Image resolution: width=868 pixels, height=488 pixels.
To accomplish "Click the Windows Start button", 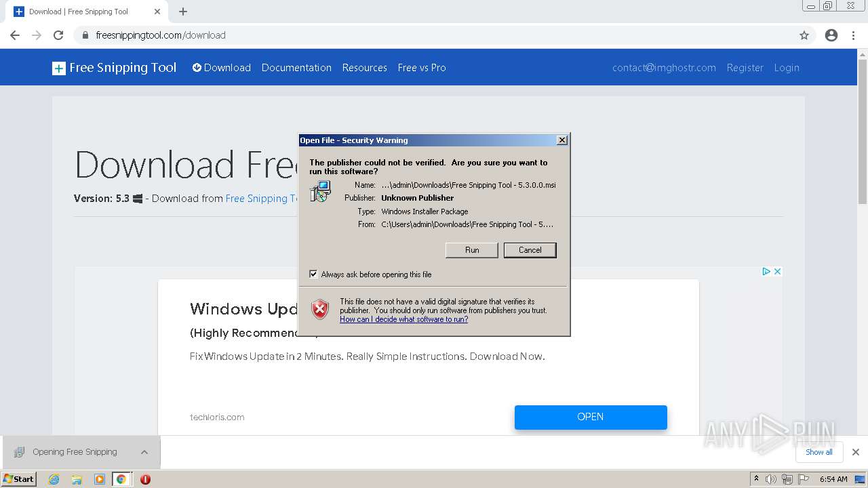I will click(19, 479).
